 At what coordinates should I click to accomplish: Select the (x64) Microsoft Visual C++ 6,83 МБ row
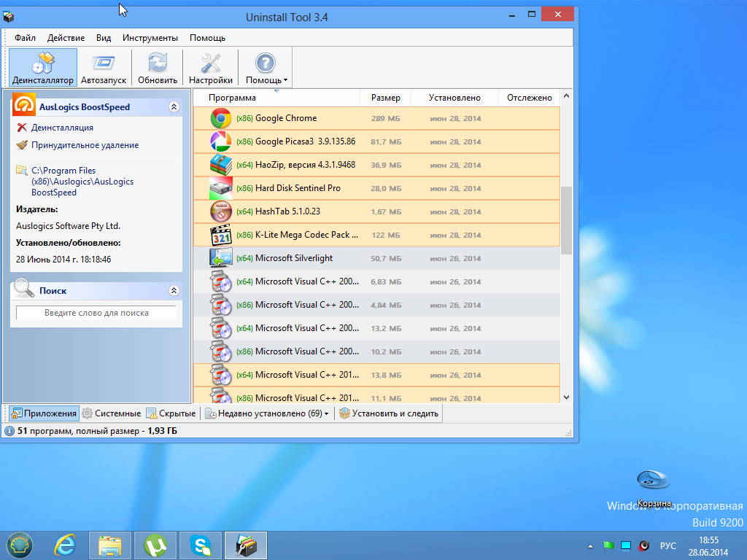coord(376,281)
